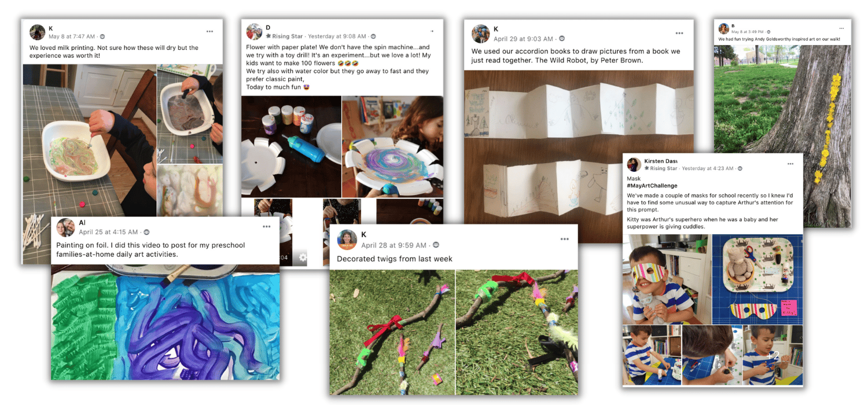Click avatar on Decorated twigs post
The height and width of the screenshot is (405, 868).
point(347,240)
